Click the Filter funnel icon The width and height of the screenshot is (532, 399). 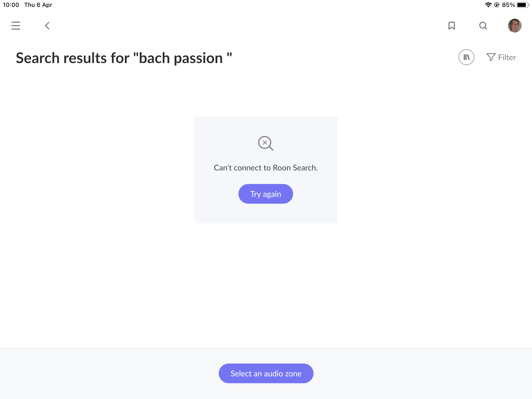(491, 57)
